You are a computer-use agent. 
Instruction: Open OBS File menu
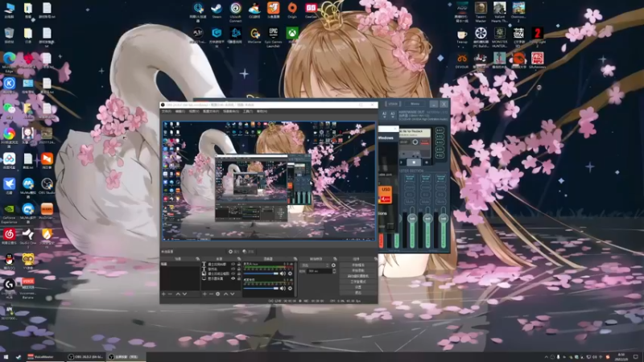(x=166, y=111)
